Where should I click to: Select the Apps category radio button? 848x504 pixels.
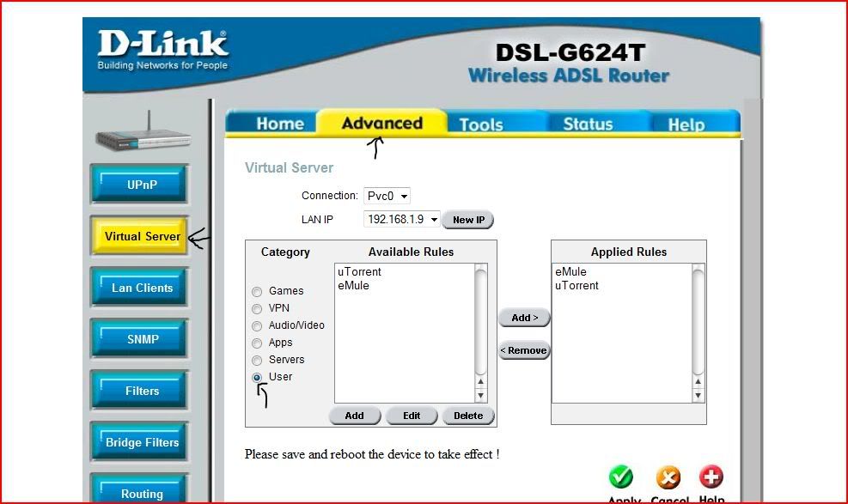pyautogui.click(x=257, y=343)
